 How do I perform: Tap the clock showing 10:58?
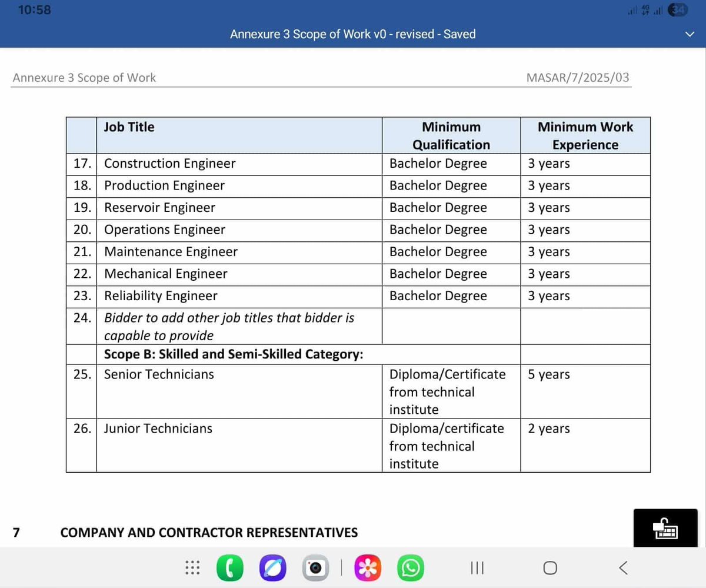coord(34,9)
